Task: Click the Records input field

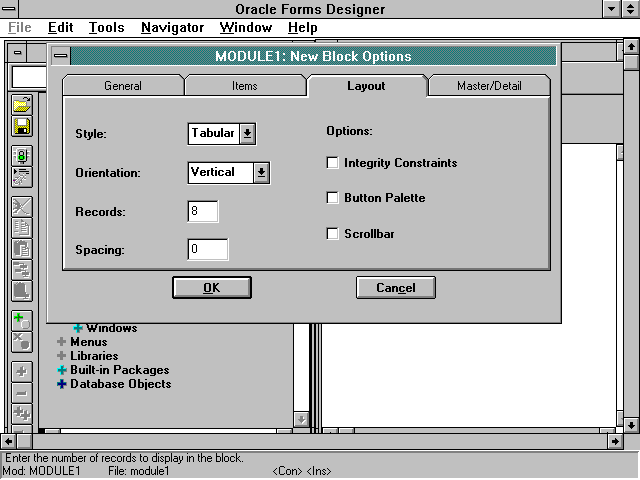Action: click(x=202, y=211)
